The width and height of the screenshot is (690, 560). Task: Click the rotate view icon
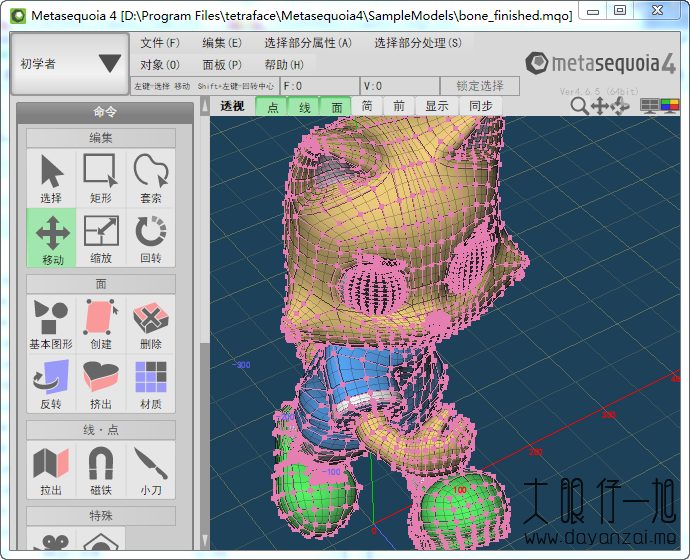[620, 106]
